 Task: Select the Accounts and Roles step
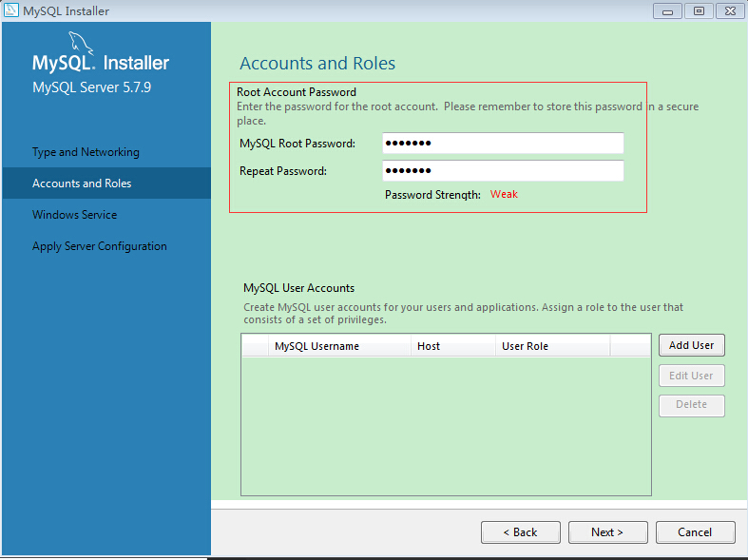point(82,183)
